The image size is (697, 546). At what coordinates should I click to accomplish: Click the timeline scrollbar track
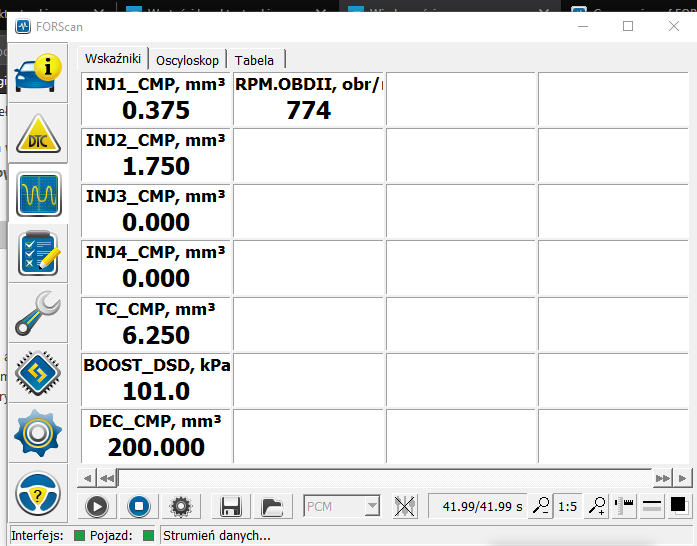point(380,478)
